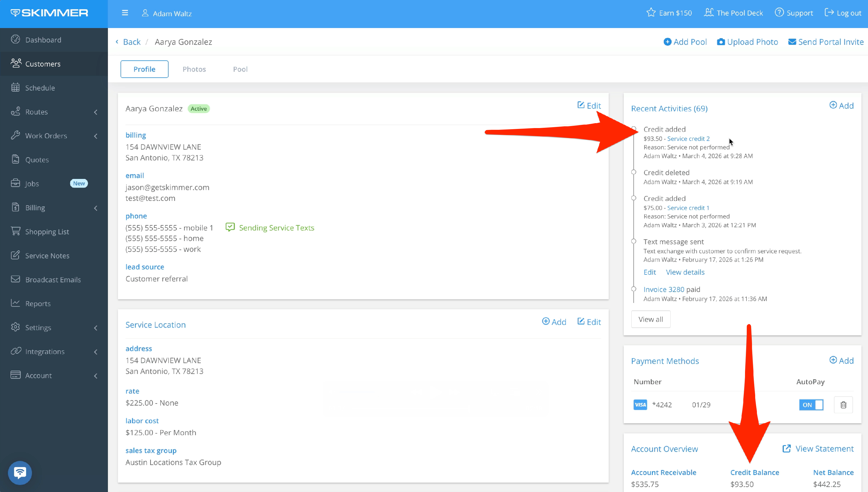Open the Service credit 2 link
The height and width of the screenshot is (492, 868).
tap(688, 138)
